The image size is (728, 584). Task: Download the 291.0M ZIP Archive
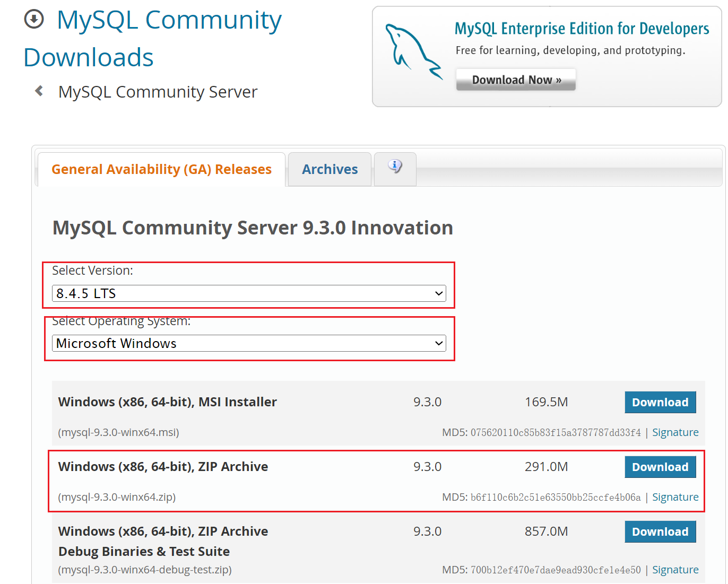(x=660, y=467)
